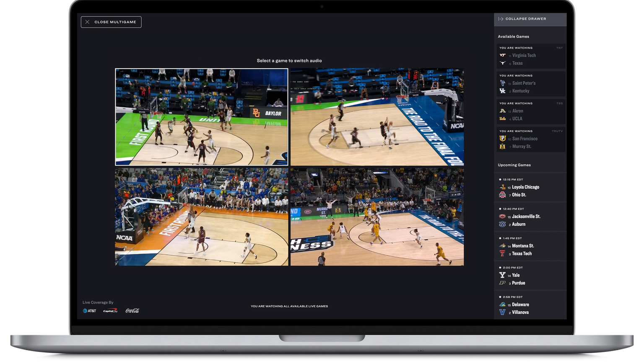Viewport: 644px width, 362px height.
Task: Click the 1:45 PM EDT game time
Action: point(512,238)
